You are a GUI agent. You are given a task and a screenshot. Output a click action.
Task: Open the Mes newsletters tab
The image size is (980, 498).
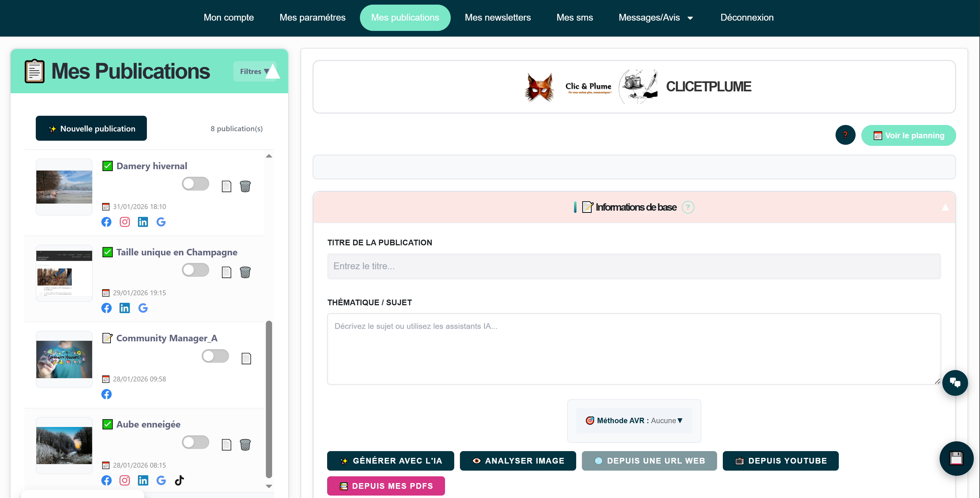(497, 18)
